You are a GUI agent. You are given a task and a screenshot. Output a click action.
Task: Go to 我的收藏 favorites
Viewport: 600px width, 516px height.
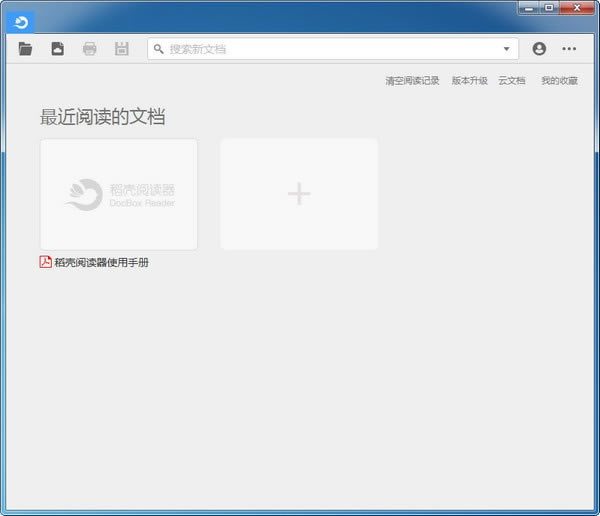[559, 81]
